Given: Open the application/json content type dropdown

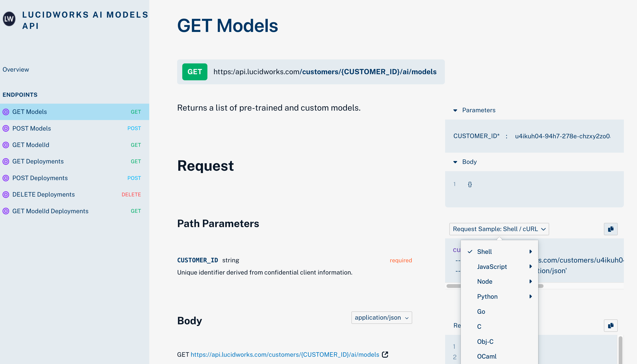Looking at the screenshot, I should click(x=381, y=318).
